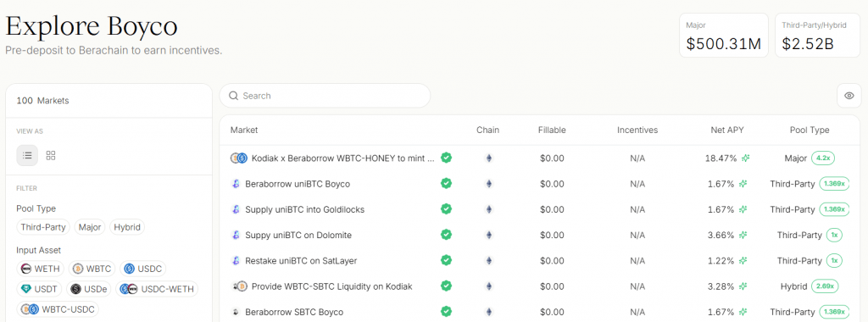Click Ethereum chain icon for Dolomite row
The image size is (868, 322).
488,235
